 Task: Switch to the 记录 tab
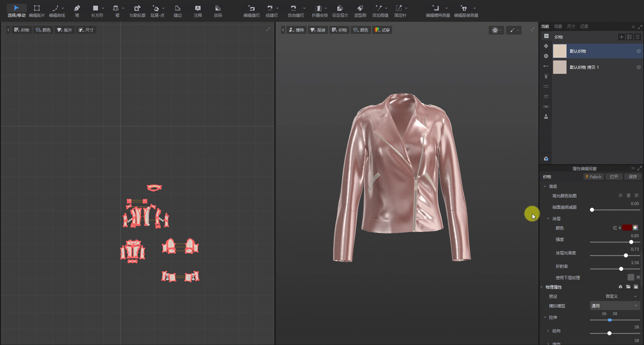coord(584,26)
